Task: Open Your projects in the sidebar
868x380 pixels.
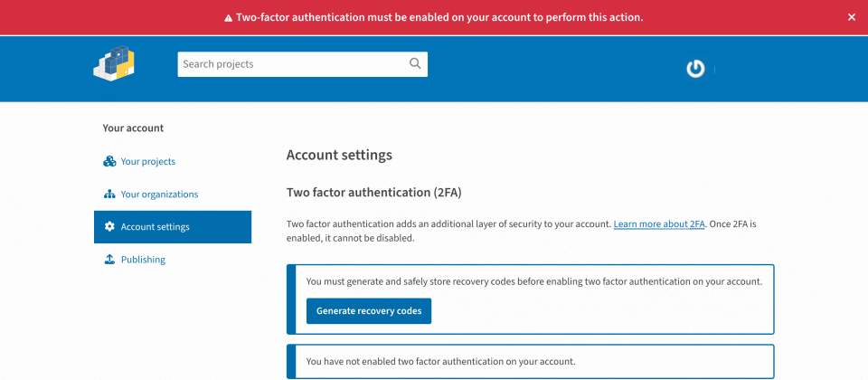Action: pos(147,161)
